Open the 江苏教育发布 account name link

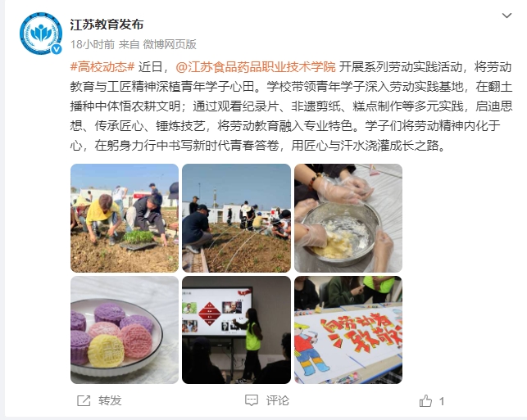pos(107,25)
